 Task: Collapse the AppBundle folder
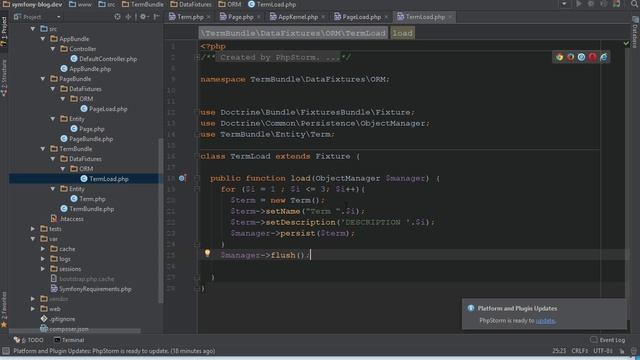(x=43, y=39)
